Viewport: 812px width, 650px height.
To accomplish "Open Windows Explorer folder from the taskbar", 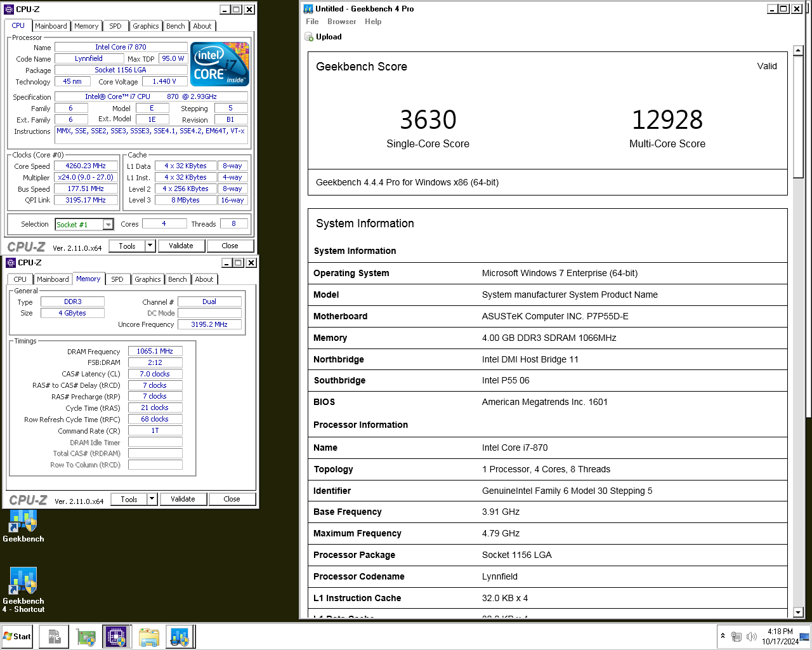I will [149, 636].
